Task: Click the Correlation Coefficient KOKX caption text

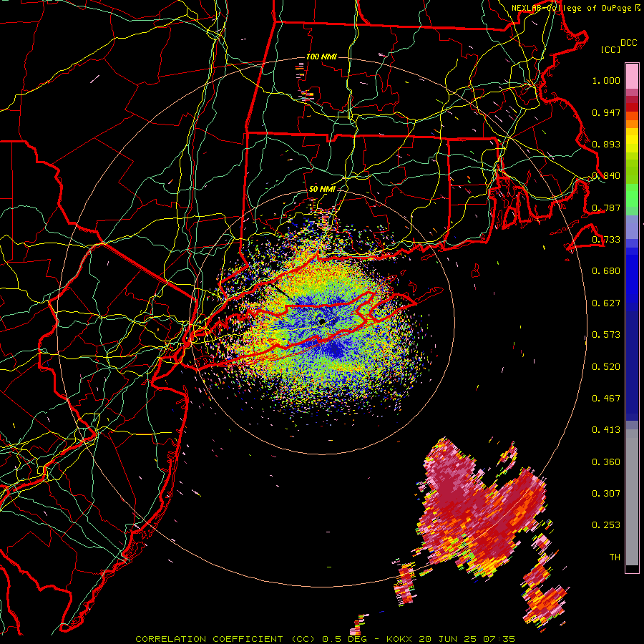Action: point(325,639)
